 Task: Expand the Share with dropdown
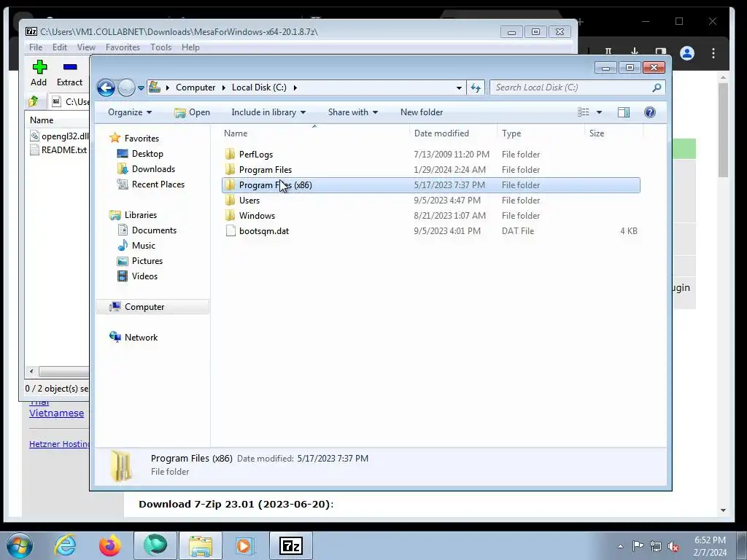coord(352,112)
